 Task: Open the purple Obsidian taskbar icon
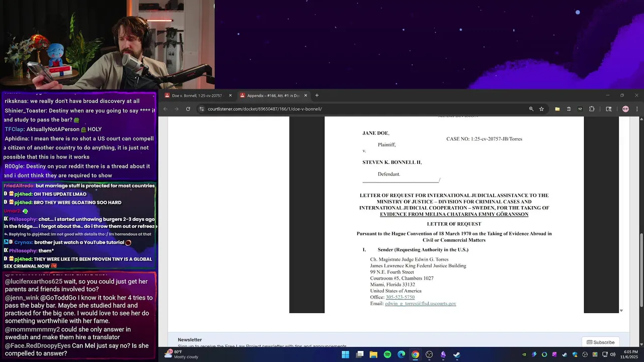pos(443,354)
